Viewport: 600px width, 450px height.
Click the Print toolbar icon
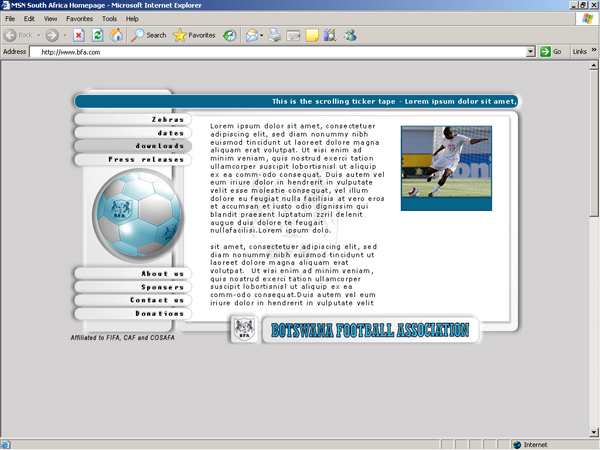(274, 35)
